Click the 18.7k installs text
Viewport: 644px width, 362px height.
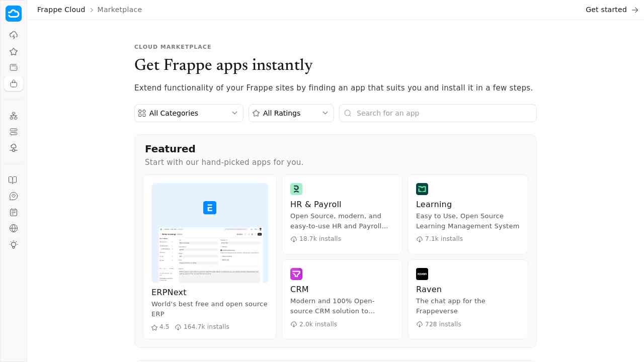[x=320, y=239]
